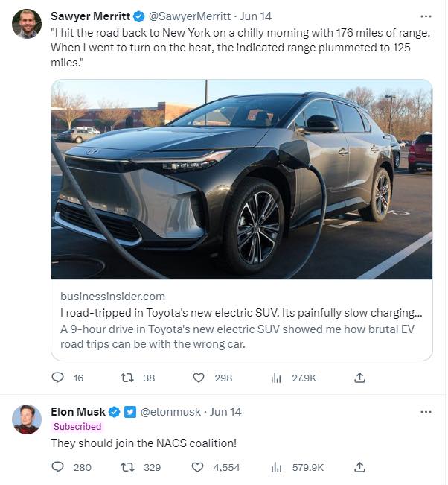
Task: Open more options on Elon Musk's tweet
Action: tap(426, 412)
